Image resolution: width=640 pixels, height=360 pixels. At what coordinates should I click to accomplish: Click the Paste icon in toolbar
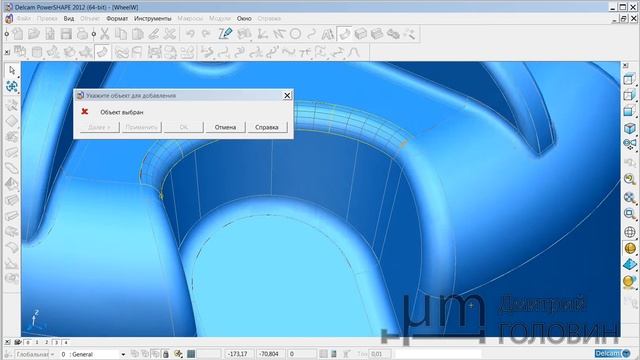pos(138,34)
